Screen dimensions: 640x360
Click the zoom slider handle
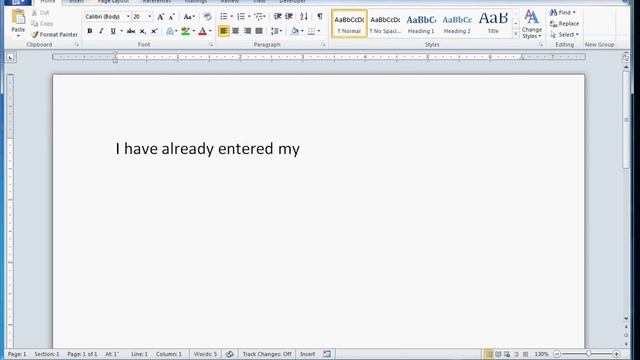click(589, 354)
